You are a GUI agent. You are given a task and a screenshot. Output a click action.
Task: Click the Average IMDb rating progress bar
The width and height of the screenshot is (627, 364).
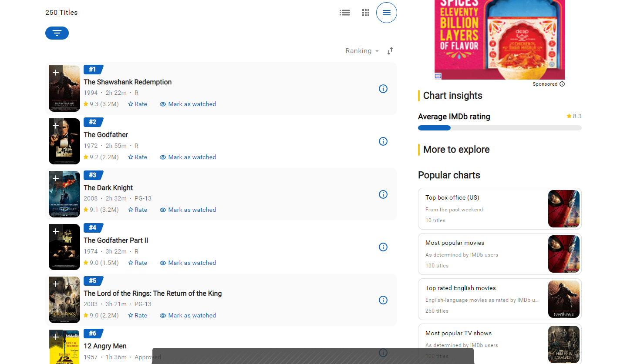(x=500, y=128)
